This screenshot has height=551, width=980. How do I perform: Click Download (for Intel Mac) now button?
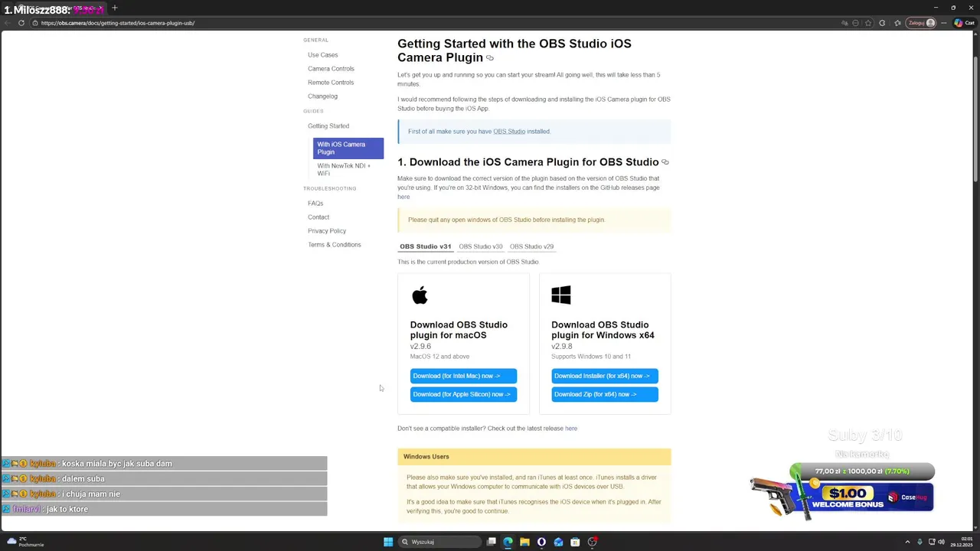463,376
